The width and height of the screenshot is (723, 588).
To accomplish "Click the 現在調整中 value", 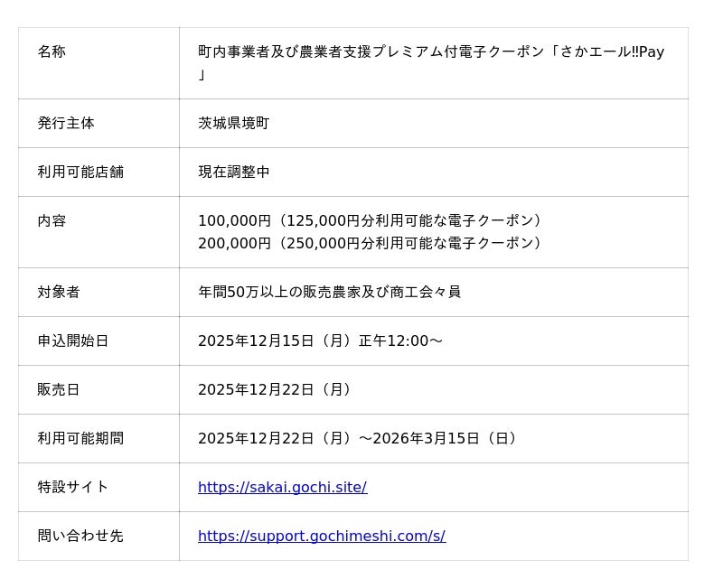I will click(233, 173).
